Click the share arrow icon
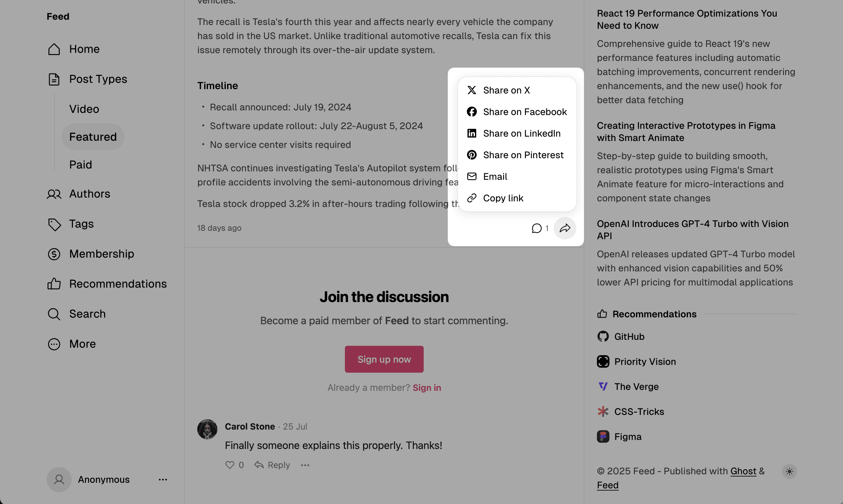Viewport: 843px width, 504px height. tap(565, 228)
